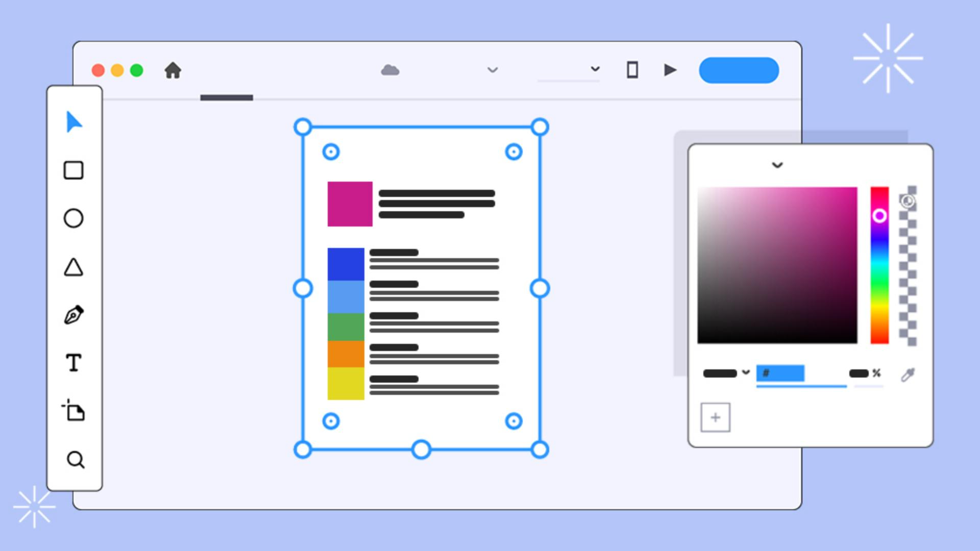Screen dimensions: 980x551
Task: Go to Home screen icon
Action: point(173,70)
